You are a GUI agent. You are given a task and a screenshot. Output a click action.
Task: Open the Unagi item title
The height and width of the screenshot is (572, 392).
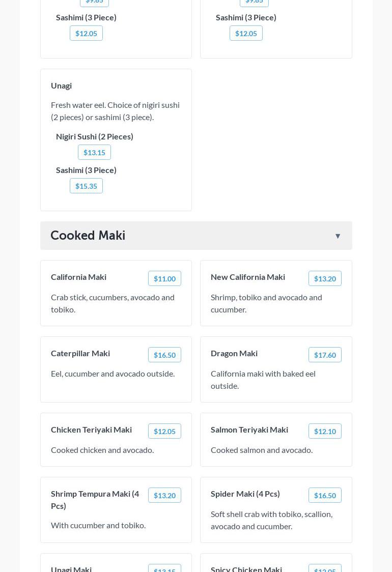tap(61, 85)
